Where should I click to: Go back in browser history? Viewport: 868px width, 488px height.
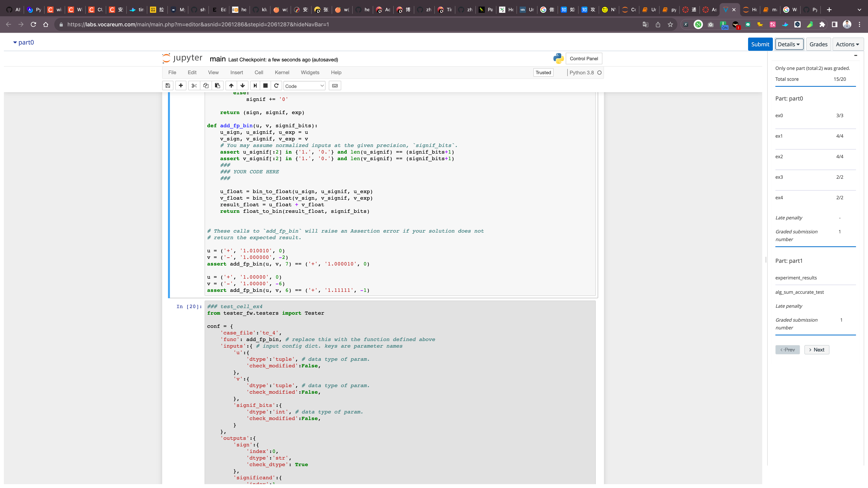click(x=9, y=24)
